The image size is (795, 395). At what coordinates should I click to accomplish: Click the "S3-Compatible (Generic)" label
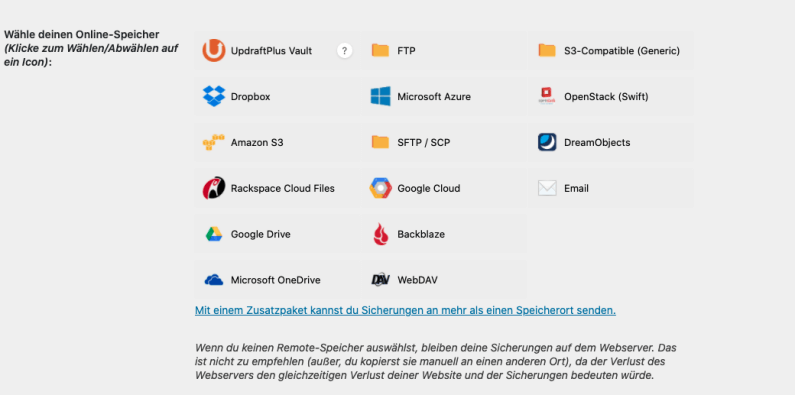(x=622, y=51)
